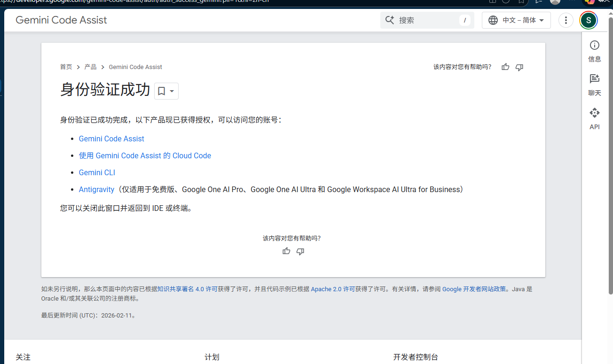613x364 pixels.
Task: Open the Apache 2.0 许可 link
Action: pos(333,289)
